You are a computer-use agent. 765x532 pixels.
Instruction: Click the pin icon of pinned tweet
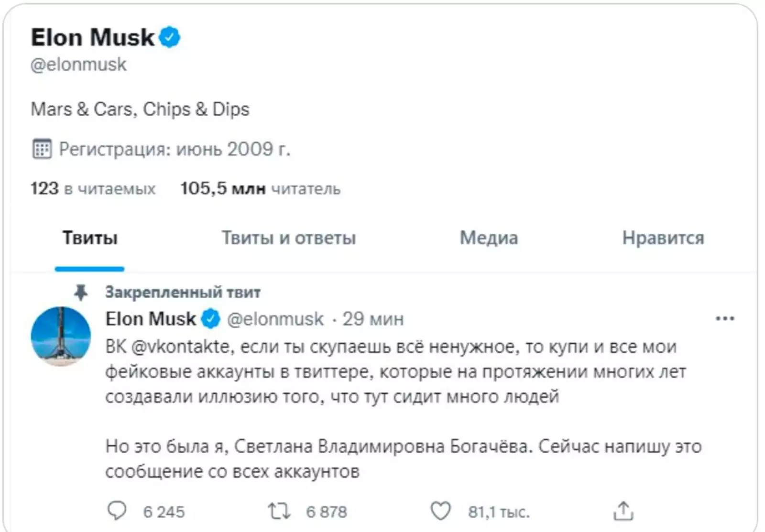pyautogui.click(x=81, y=292)
